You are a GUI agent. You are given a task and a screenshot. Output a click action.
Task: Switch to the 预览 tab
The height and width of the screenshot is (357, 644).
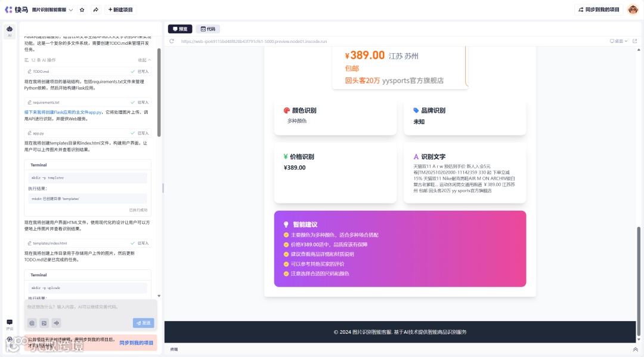click(x=180, y=29)
